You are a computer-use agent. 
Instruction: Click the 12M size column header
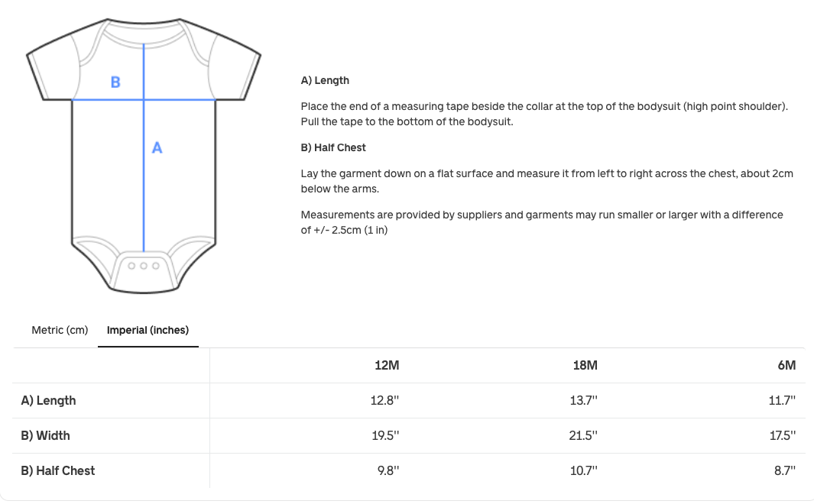click(x=386, y=365)
